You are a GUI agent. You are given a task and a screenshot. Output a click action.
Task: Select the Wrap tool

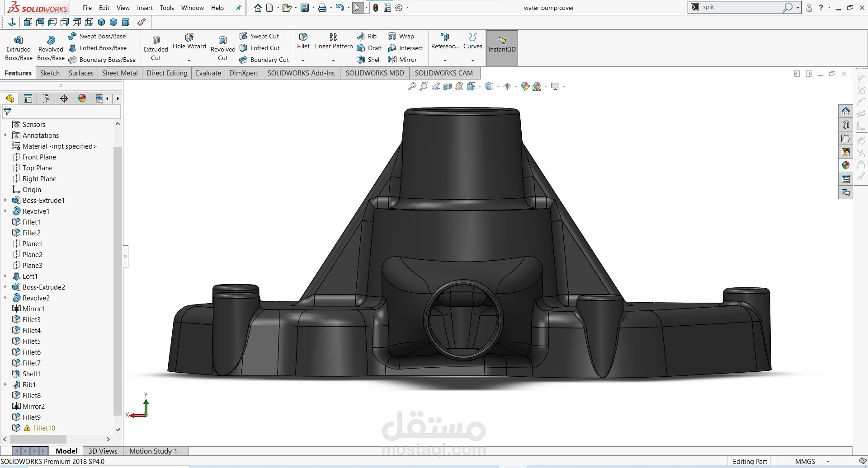pos(401,36)
